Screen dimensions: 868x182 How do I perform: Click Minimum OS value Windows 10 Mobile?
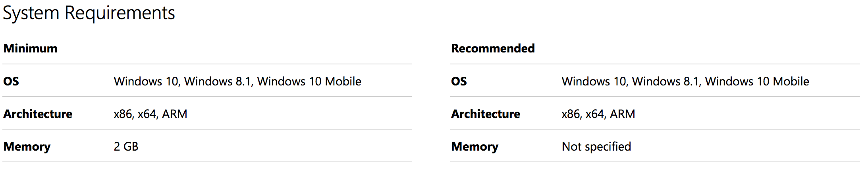(x=309, y=81)
